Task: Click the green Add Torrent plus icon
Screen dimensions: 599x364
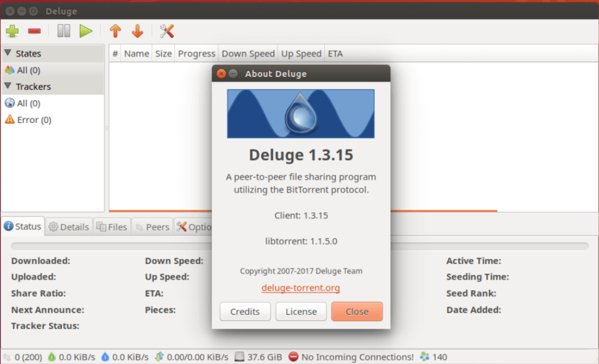Action: tap(12, 31)
